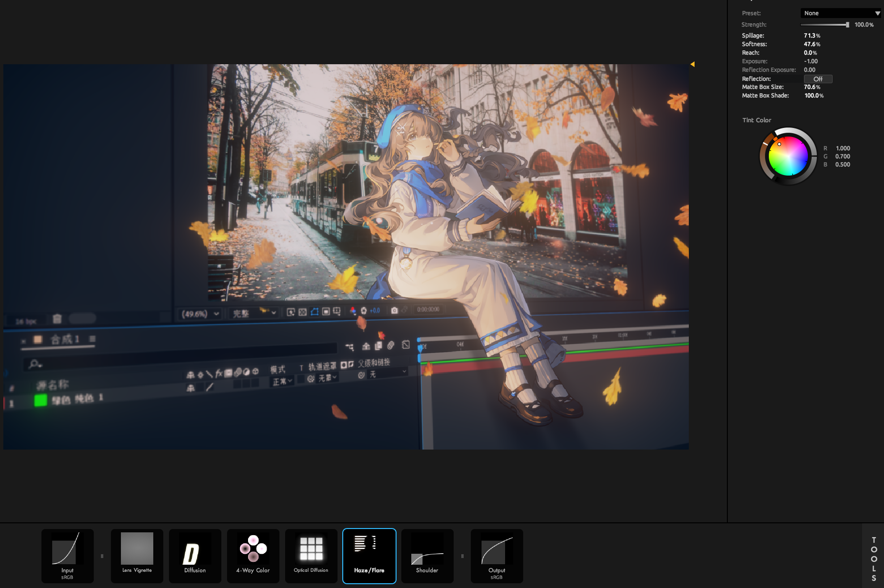Choose the Optical Diffusion tool
This screenshot has width=884, height=588.
311,556
